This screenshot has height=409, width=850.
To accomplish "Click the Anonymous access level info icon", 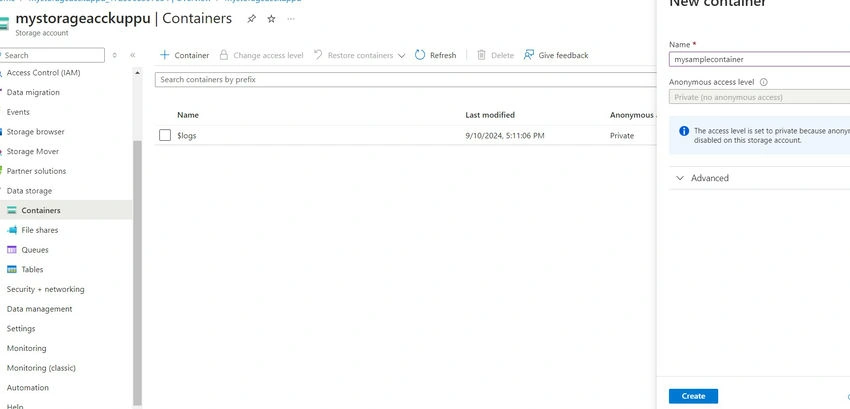I will point(764,82).
